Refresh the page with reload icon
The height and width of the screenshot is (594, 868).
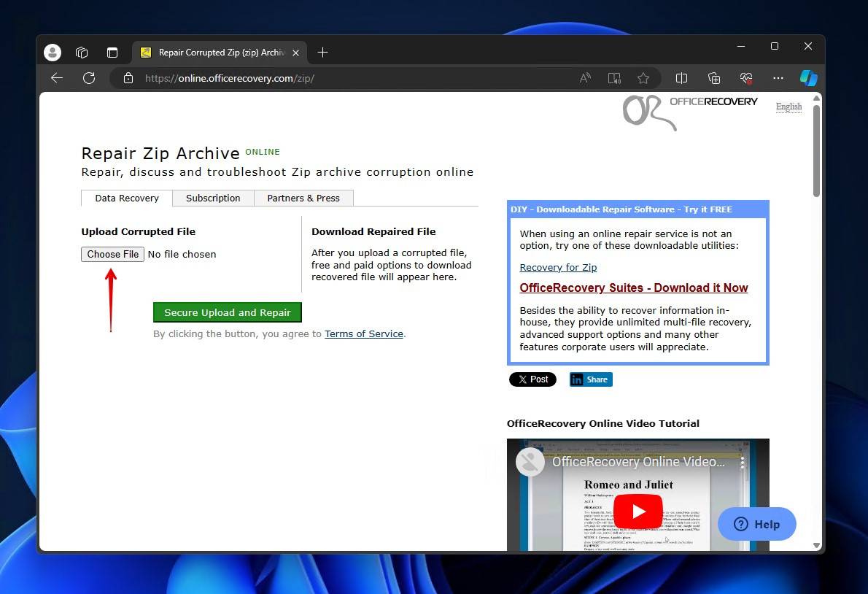click(89, 78)
